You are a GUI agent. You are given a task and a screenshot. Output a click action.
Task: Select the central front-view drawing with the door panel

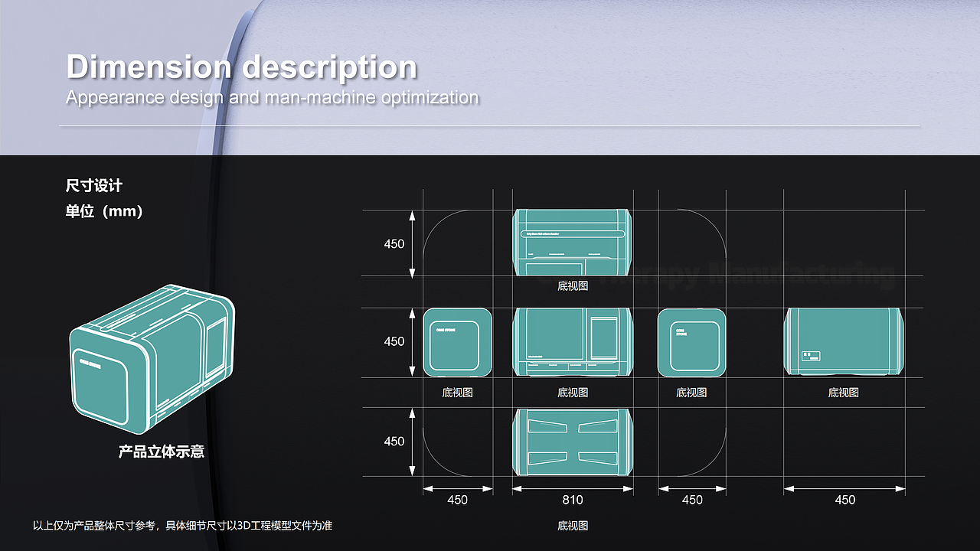(x=573, y=342)
